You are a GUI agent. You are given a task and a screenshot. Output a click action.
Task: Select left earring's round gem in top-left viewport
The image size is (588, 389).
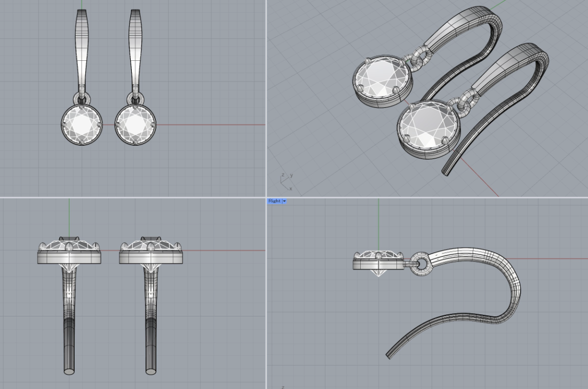[82, 124]
